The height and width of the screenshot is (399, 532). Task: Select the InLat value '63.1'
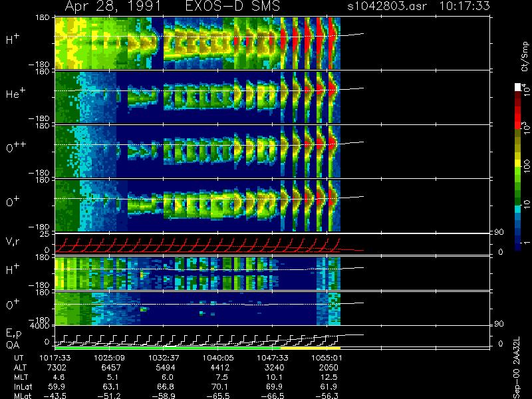click(110, 386)
